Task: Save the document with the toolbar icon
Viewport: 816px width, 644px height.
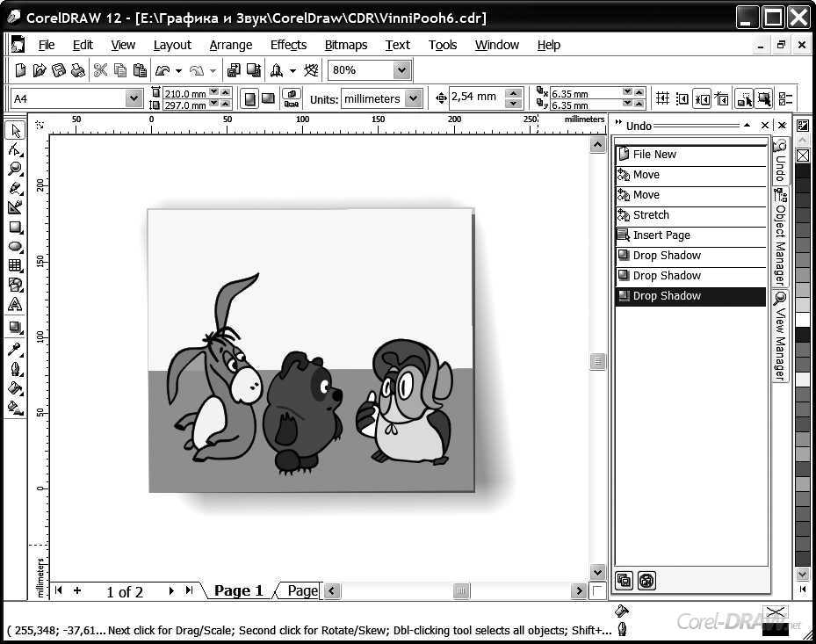Action: 59,69
